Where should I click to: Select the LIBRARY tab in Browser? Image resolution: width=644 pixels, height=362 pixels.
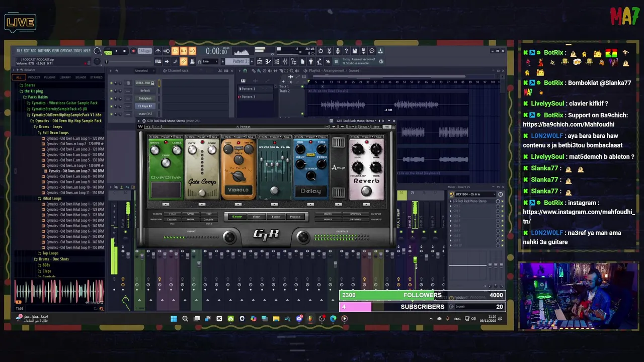pos(65,77)
